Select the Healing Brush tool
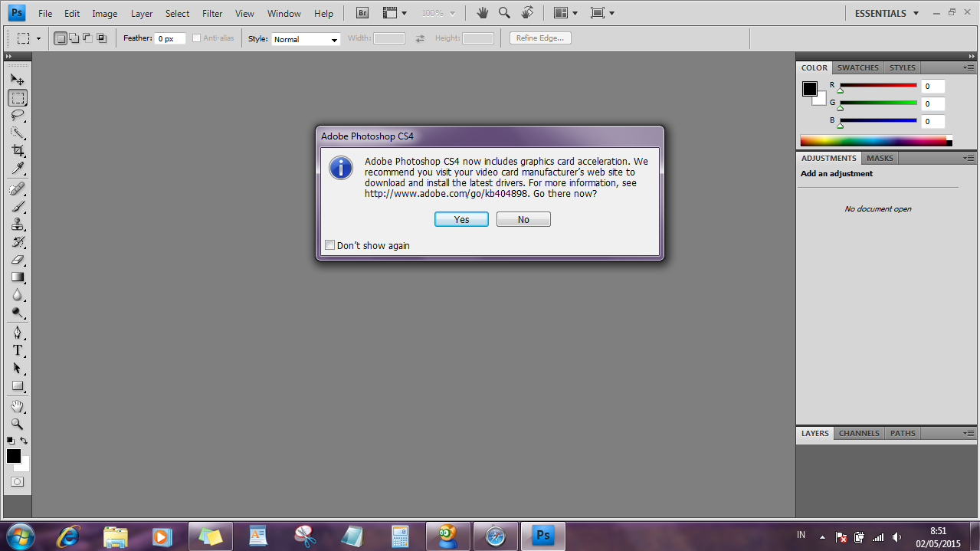 coord(17,189)
